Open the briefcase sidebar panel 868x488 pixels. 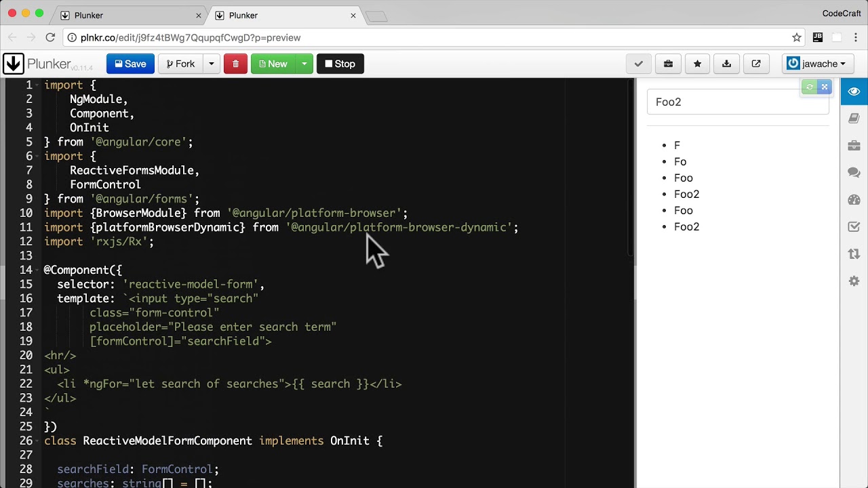coord(854,146)
